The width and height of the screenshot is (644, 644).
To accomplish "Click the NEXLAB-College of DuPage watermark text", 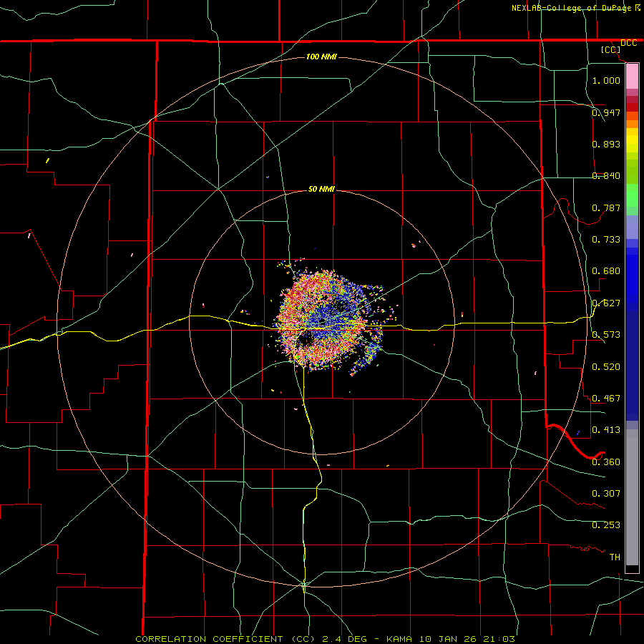I will pyautogui.click(x=571, y=8).
